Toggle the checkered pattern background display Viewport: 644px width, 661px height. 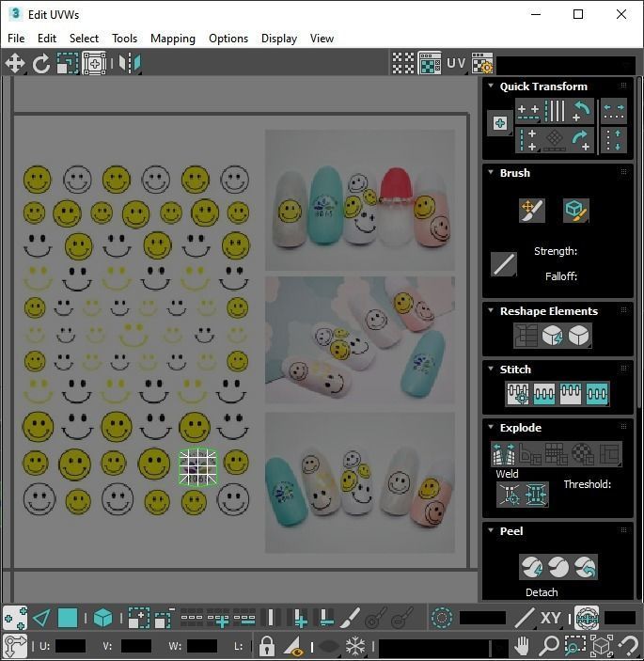403,64
